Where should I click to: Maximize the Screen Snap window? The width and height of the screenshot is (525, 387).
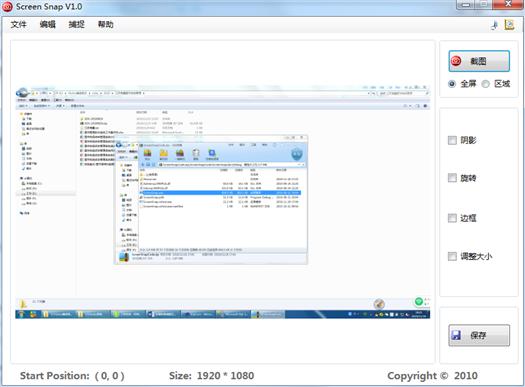(483, 4)
